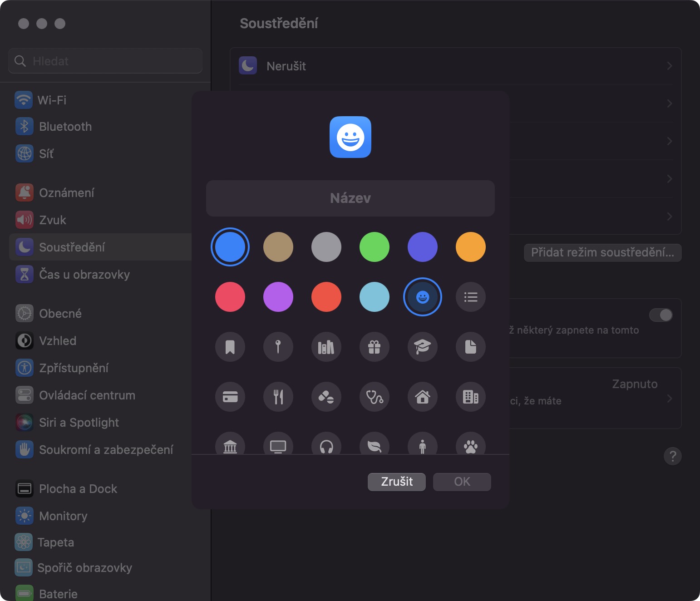Choose the list bullet focus icon
The image size is (700, 601).
coord(471,297)
